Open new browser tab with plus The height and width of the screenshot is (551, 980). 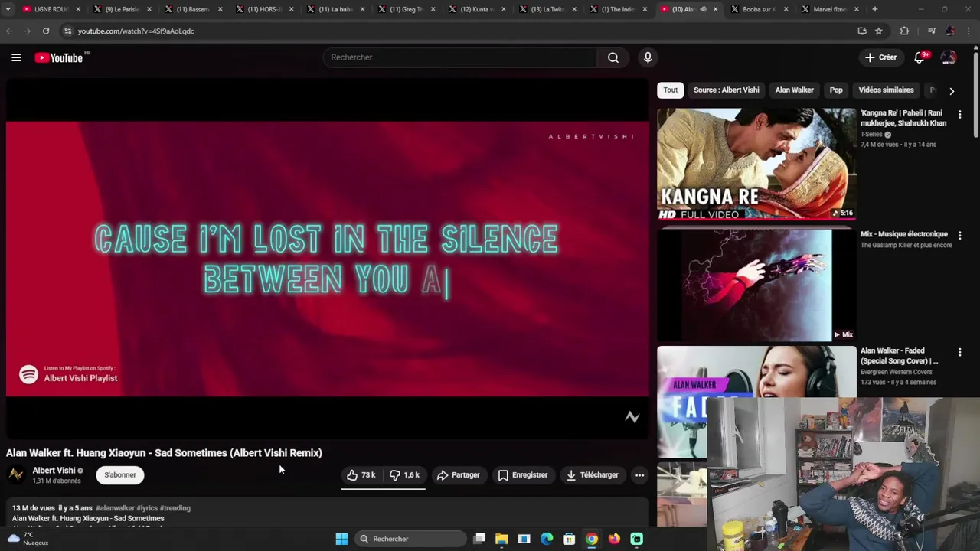875,9
